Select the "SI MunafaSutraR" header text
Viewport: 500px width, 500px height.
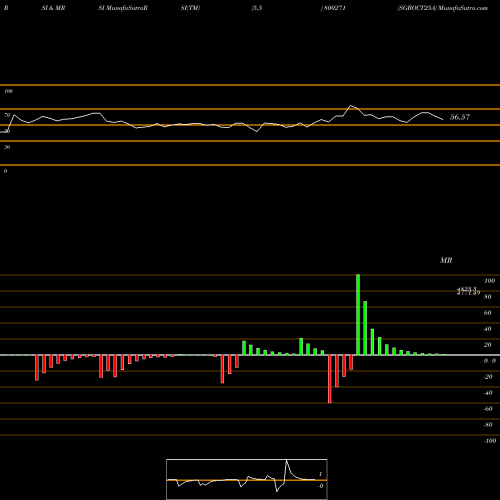(123, 8)
